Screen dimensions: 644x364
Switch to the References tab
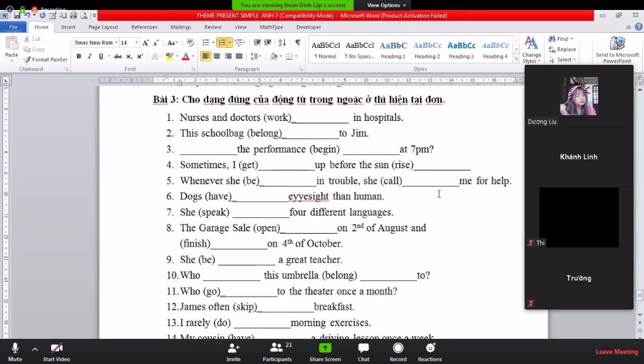click(x=144, y=27)
